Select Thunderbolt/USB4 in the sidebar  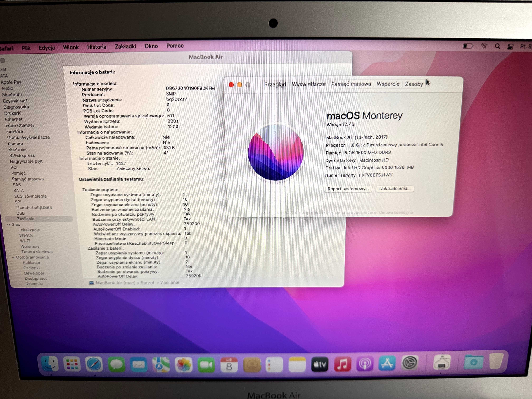click(x=34, y=207)
